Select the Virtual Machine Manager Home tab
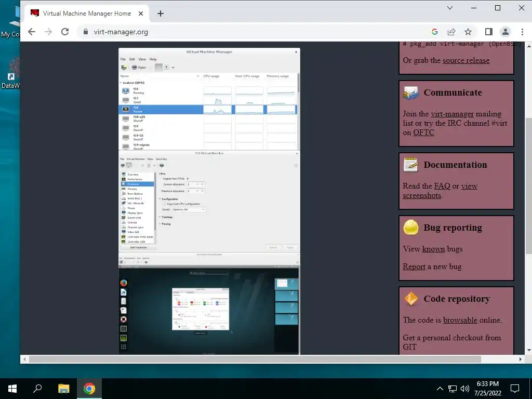This screenshot has height=399, width=532. coord(87,14)
